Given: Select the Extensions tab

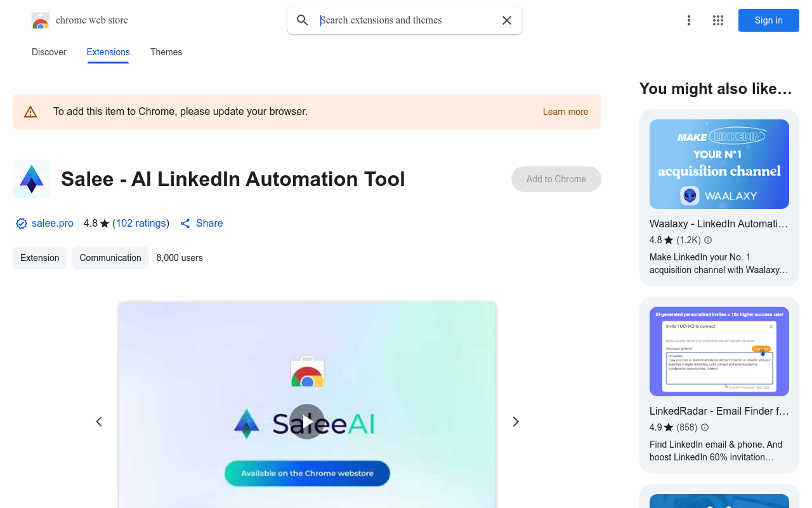Looking at the screenshot, I should (x=108, y=52).
